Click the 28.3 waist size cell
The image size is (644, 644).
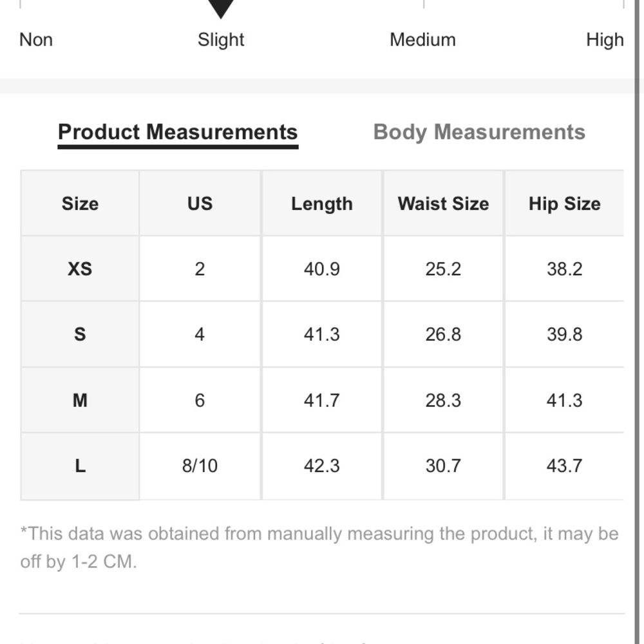click(x=443, y=400)
